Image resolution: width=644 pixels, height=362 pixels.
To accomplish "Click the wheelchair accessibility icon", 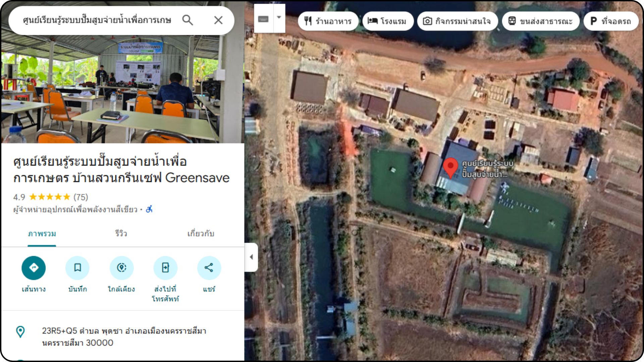I will click(x=149, y=209).
